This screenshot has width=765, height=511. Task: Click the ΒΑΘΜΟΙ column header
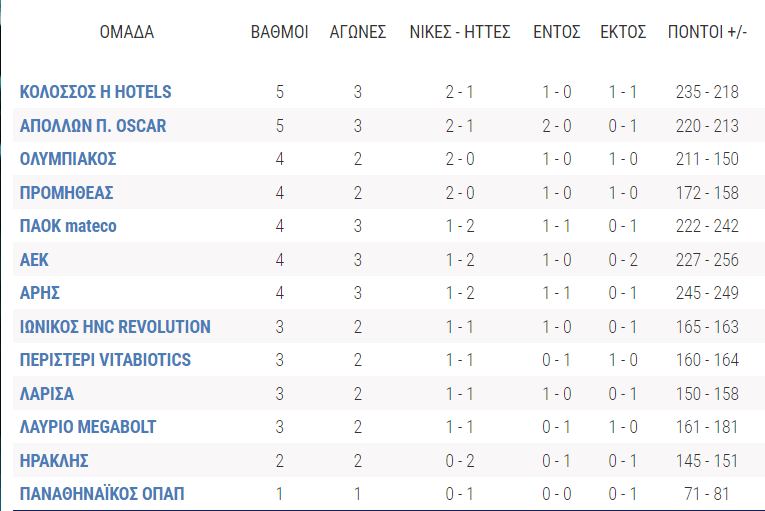click(x=279, y=32)
